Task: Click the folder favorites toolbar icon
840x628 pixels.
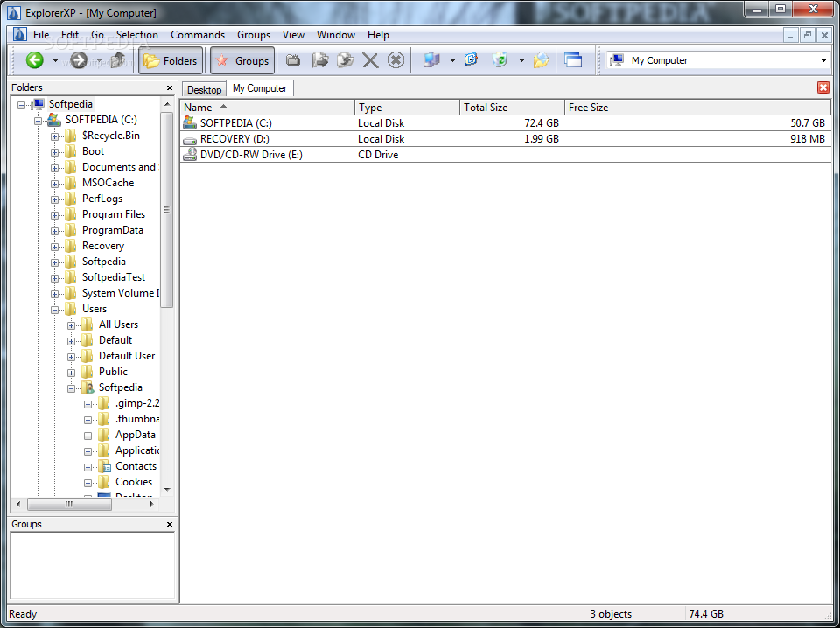Action: 541,60
